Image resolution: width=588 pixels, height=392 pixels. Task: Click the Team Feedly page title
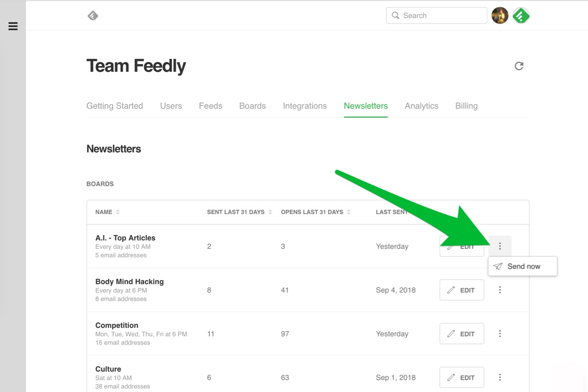coord(136,66)
